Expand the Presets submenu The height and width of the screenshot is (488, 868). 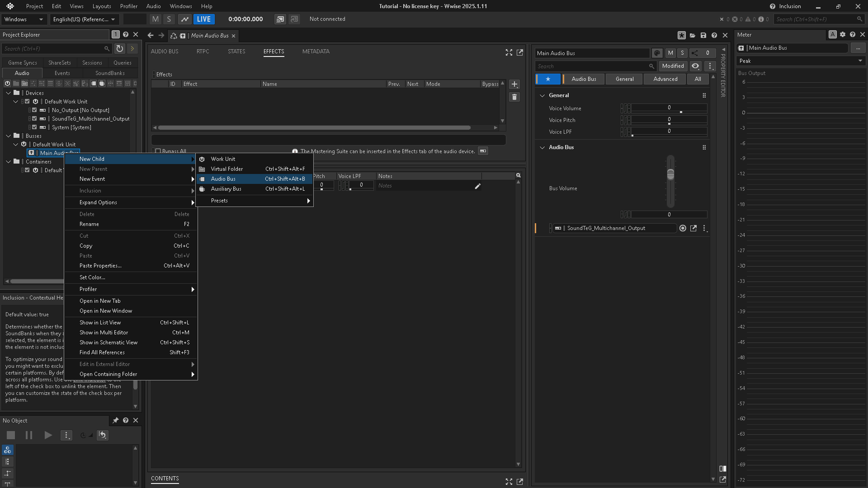(x=255, y=201)
